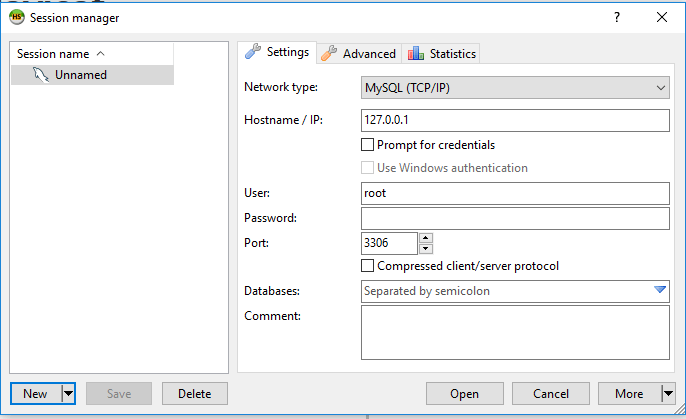The image size is (686, 419).
Task: Click the Hostname / IP field
Action: tap(515, 120)
